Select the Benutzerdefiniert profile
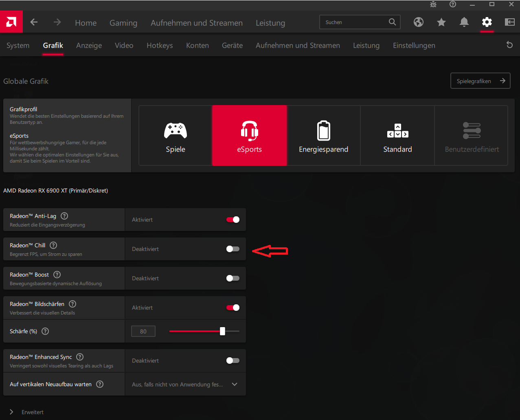The image size is (520, 420). coord(472,136)
